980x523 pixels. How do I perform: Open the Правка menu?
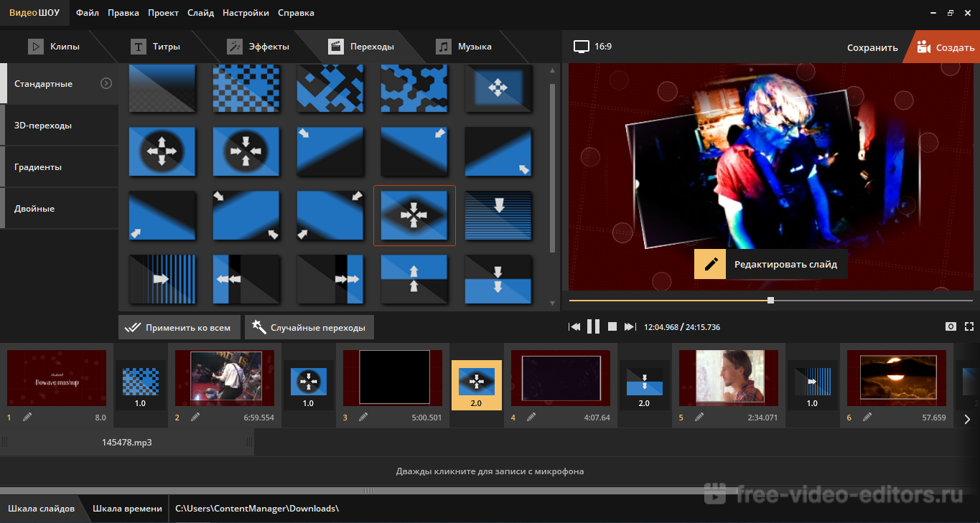(123, 13)
